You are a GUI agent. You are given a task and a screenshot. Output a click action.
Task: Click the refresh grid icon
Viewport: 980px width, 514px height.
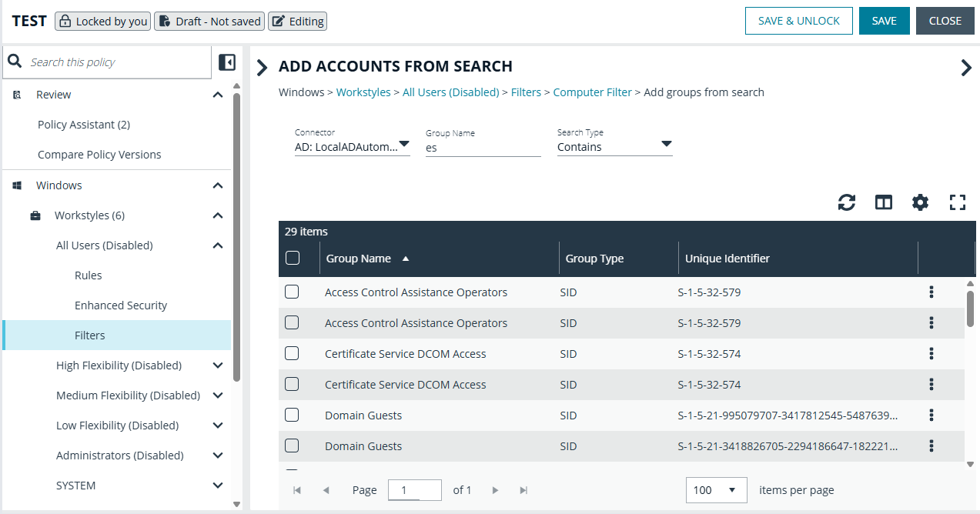click(x=847, y=202)
